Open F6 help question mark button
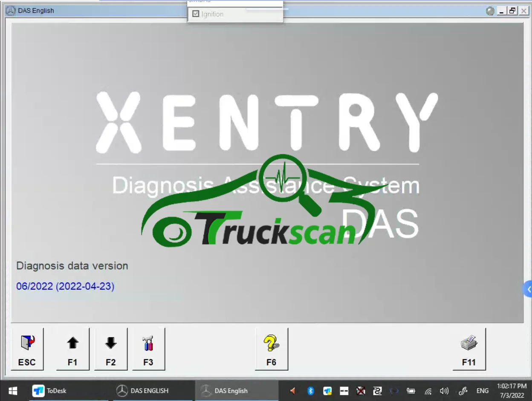Screen dimensions: 532x401 click(x=272, y=349)
